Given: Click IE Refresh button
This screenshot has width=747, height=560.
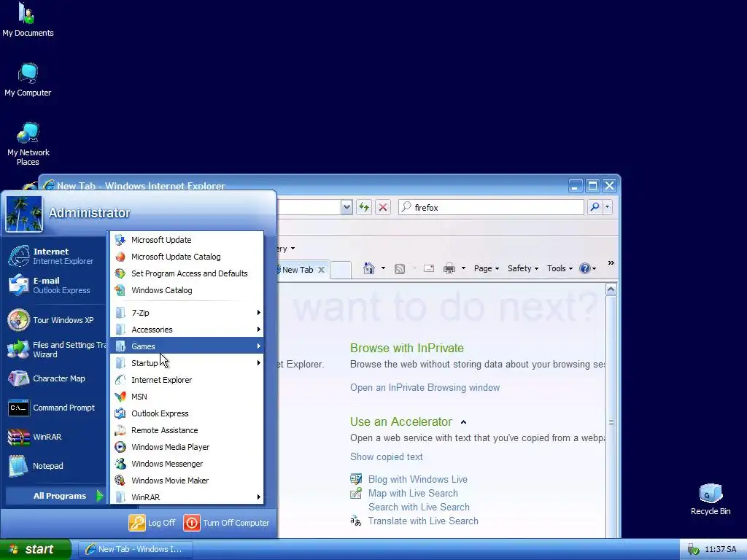Looking at the screenshot, I should point(364,207).
